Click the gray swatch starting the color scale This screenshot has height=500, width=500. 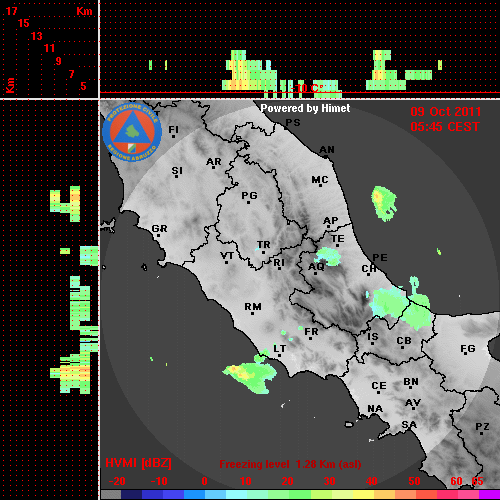(x=111, y=494)
